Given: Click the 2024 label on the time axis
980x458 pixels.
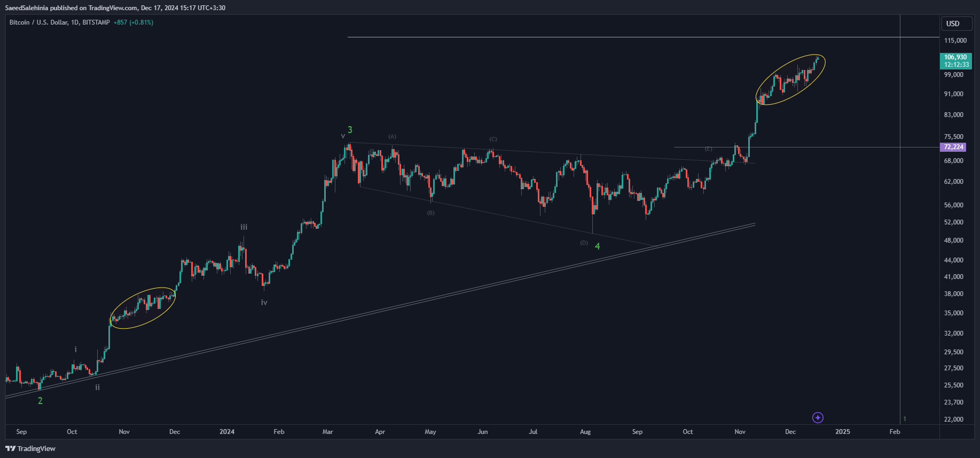Looking at the screenshot, I should coord(227,432).
